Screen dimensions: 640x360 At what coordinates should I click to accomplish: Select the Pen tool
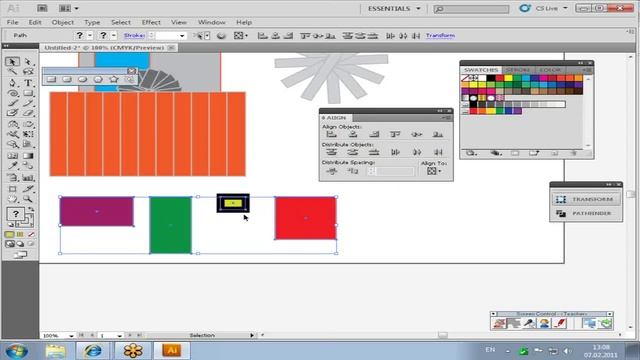[12, 83]
